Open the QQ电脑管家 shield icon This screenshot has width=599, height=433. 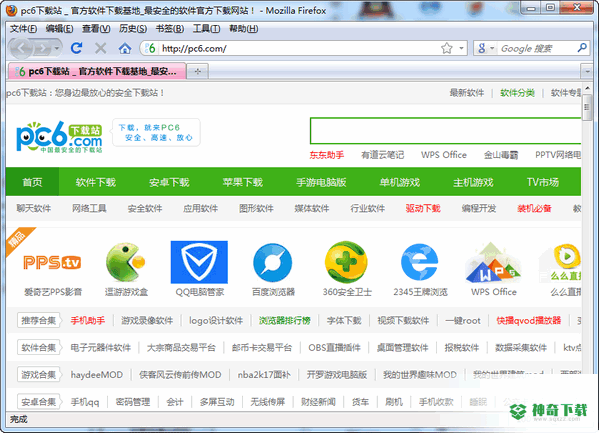point(199,262)
